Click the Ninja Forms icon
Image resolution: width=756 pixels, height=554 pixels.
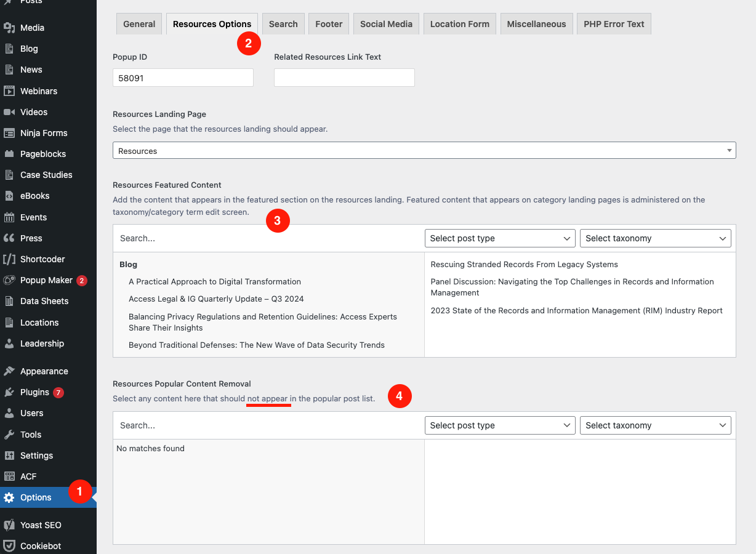pyautogui.click(x=9, y=133)
